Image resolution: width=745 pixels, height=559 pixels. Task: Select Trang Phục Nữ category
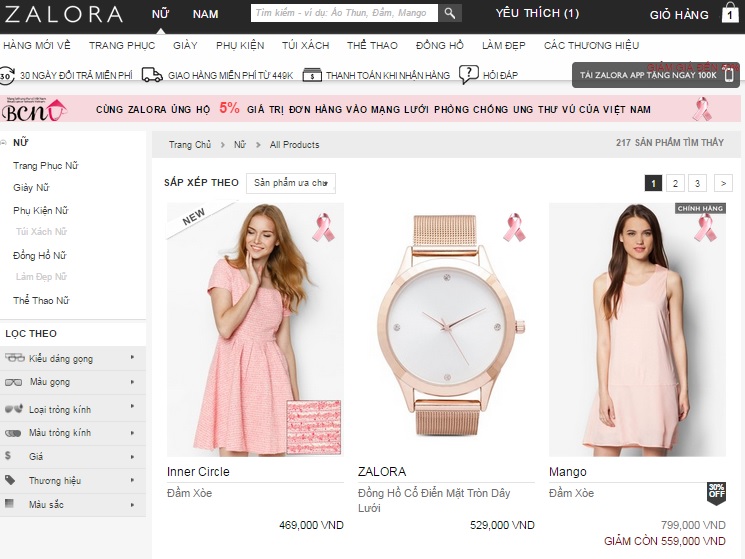[x=46, y=166]
